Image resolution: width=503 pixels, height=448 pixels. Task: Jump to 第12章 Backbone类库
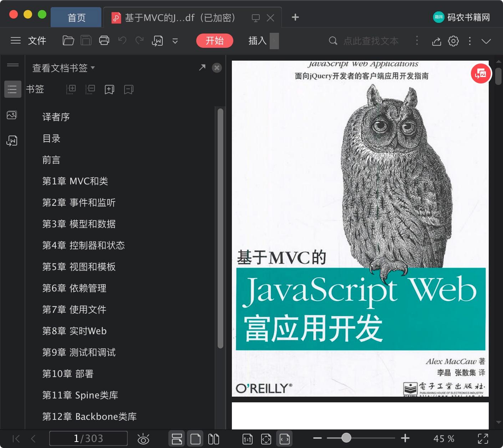coord(90,417)
